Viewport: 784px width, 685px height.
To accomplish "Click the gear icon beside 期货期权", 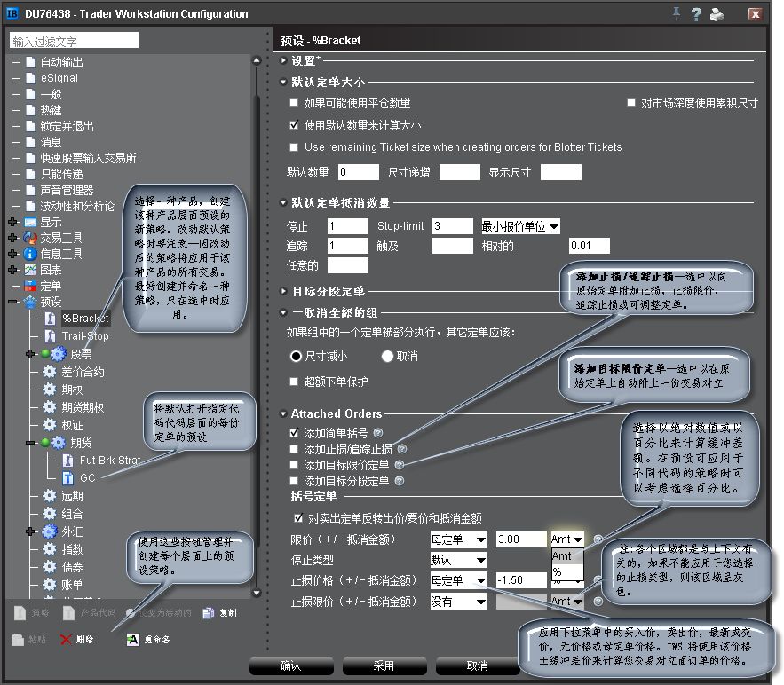I will (49, 406).
